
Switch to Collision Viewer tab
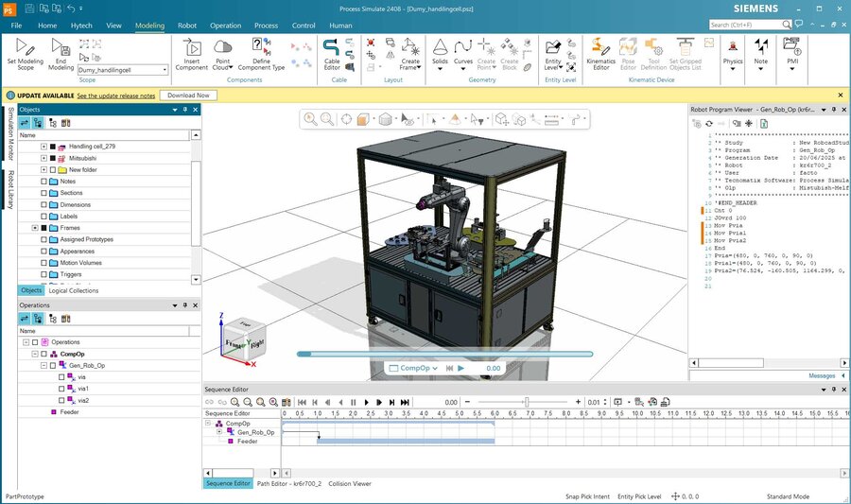pyautogui.click(x=350, y=483)
